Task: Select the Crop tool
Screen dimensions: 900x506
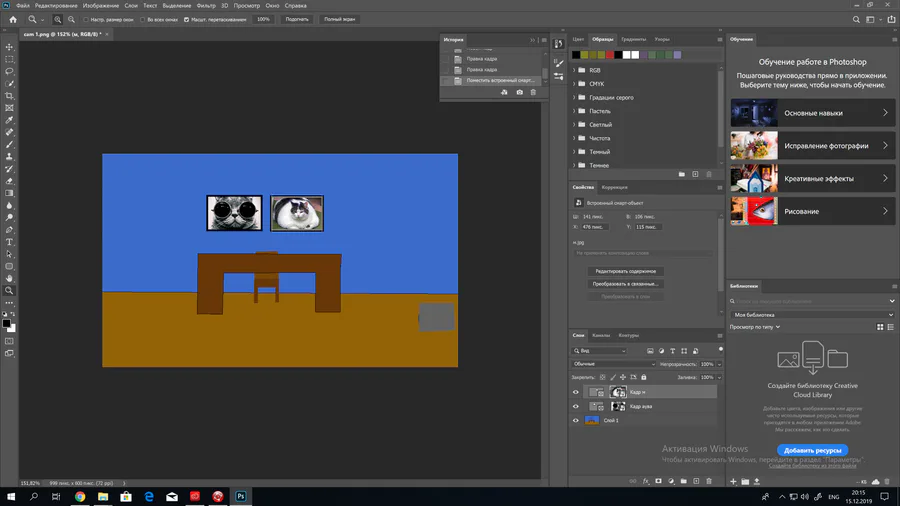Action: pyautogui.click(x=9, y=96)
